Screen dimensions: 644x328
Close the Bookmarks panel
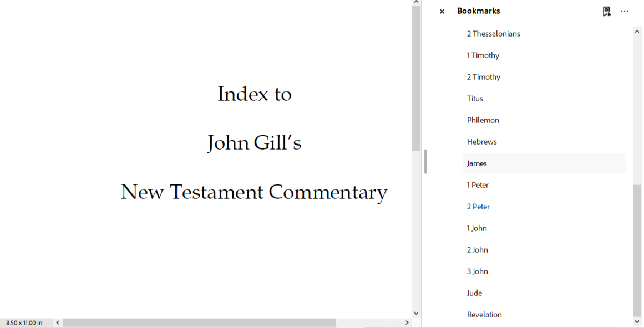pos(442,12)
